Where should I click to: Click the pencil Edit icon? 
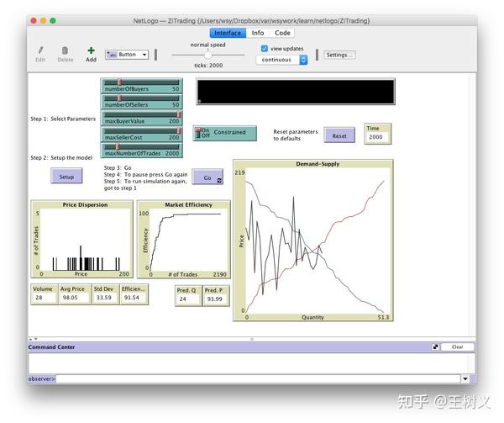pos(40,50)
